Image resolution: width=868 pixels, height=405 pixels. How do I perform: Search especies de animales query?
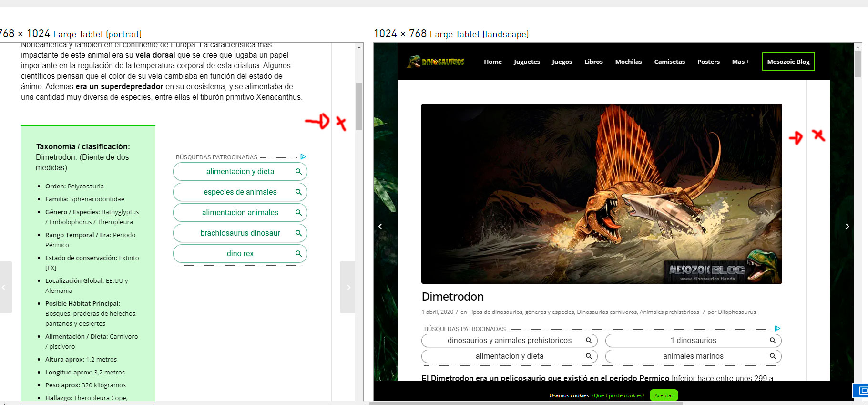click(x=240, y=192)
